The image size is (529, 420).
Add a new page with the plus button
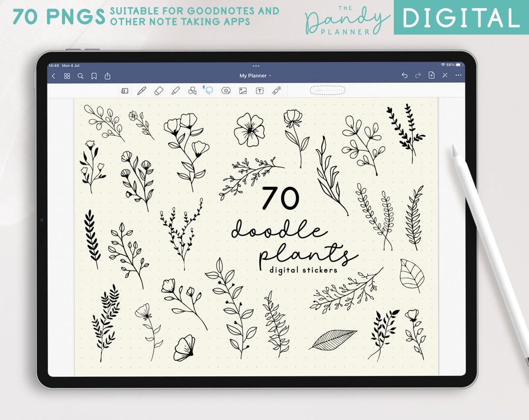click(431, 76)
